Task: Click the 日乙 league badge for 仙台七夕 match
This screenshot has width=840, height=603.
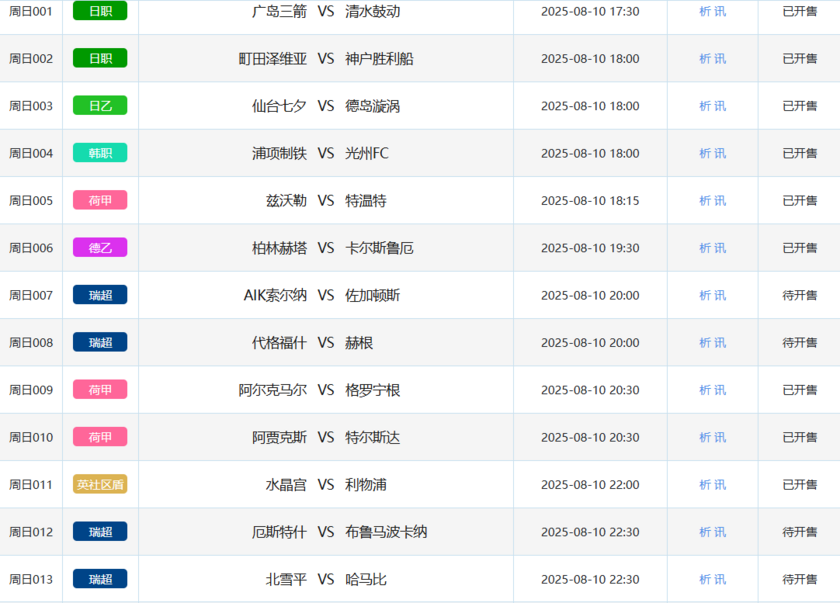Action: point(100,106)
